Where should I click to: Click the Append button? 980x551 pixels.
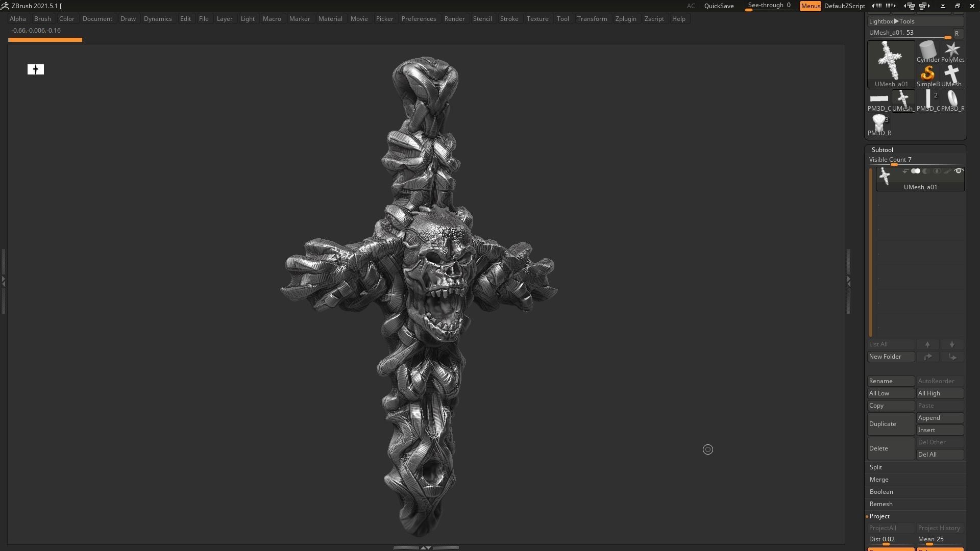(x=940, y=418)
